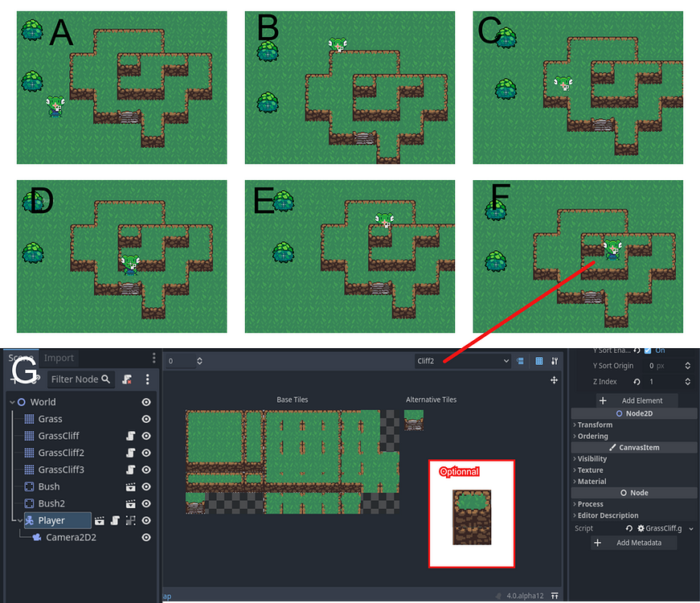The width and height of the screenshot is (700, 603).
Task: Revert the Script property
Action: click(x=629, y=528)
